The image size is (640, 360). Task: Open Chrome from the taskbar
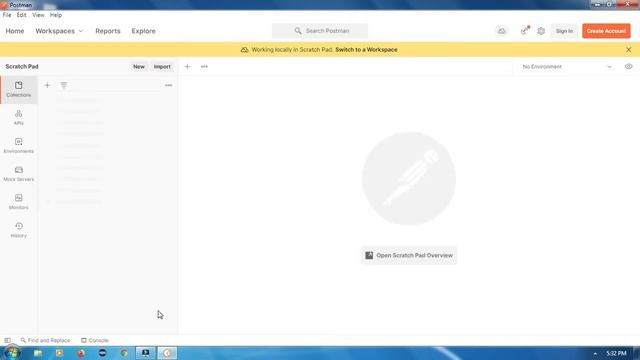[124, 353]
